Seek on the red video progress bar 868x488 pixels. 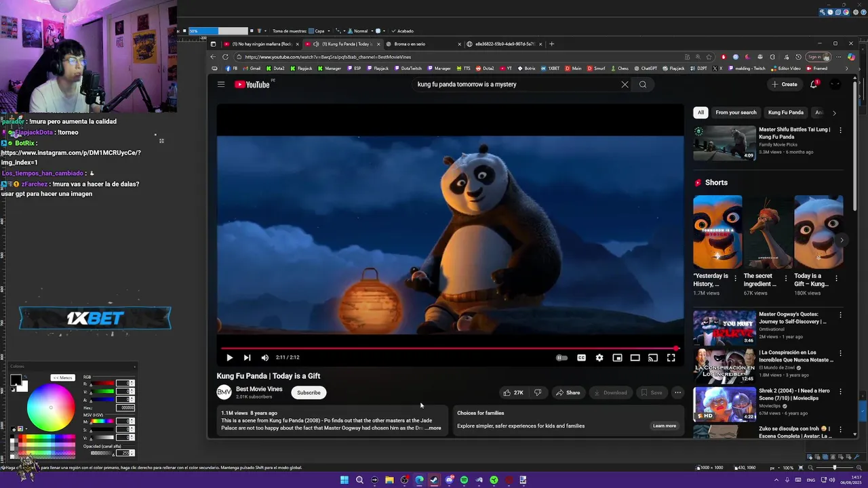pyautogui.click(x=450, y=348)
